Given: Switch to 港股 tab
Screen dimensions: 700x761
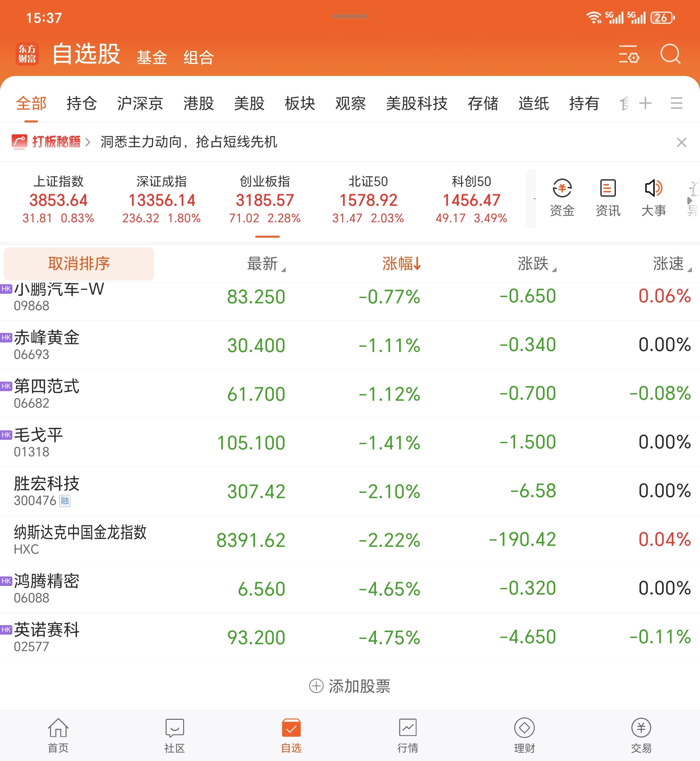Looking at the screenshot, I should click(199, 104).
